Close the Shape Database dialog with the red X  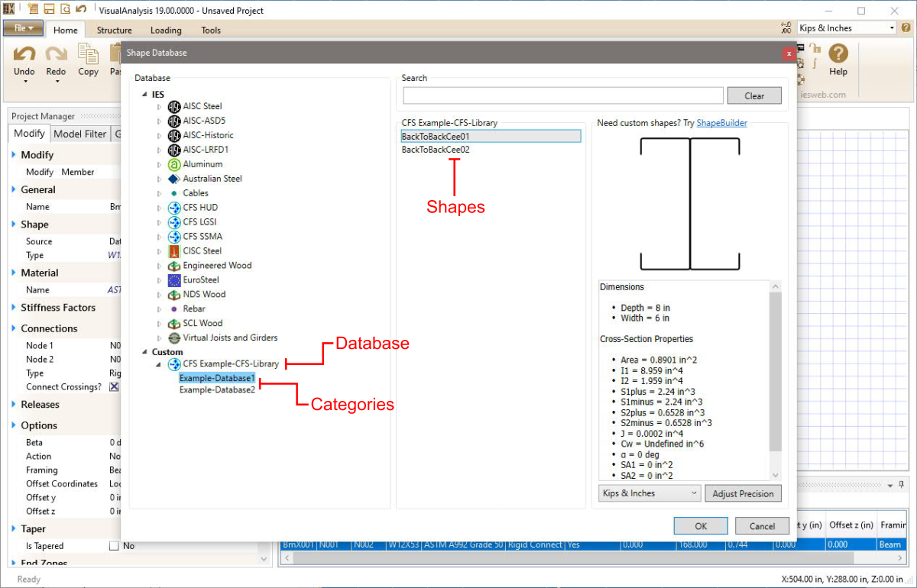coord(789,53)
